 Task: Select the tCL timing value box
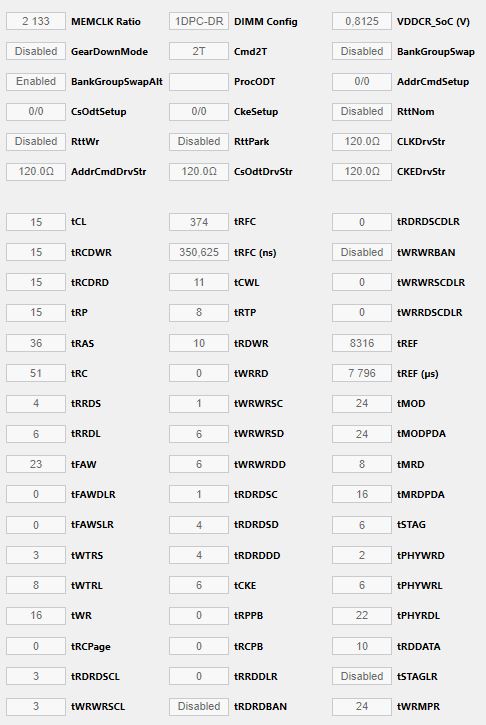[36, 222]
